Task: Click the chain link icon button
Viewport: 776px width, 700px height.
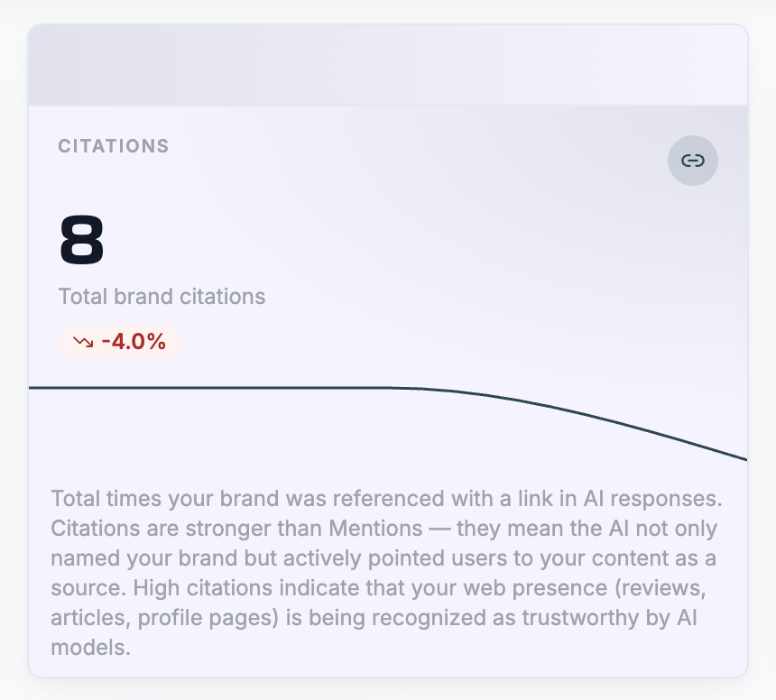Action: [692, 161]
